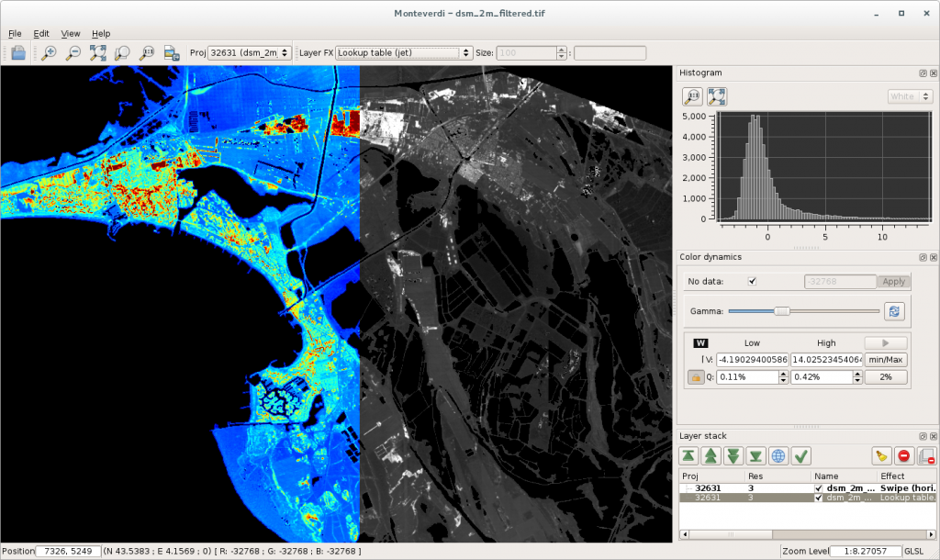
Task: Click the Gamma slider handle
Action: coord(782,311)
